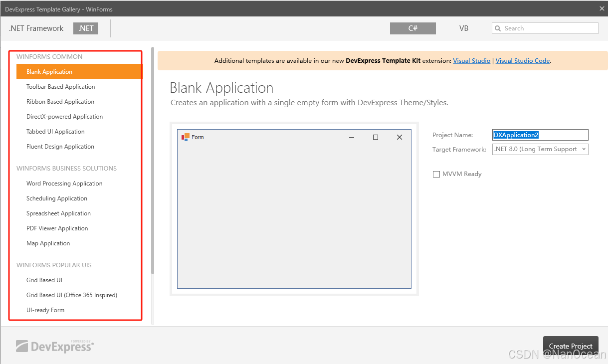The width and height of the screenshot is (608, 364).
Task: Switch language to C#
Action: click(413, 28)
